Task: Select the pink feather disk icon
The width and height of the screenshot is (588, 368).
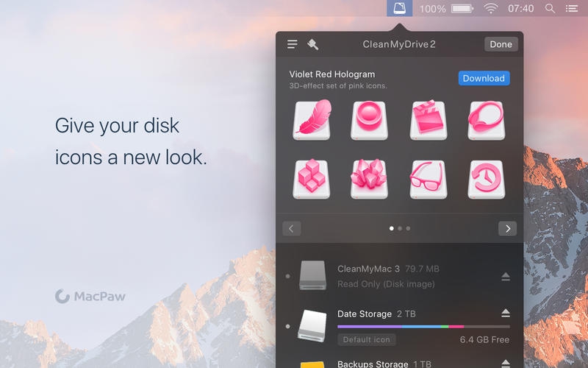Action: [312, 120]
